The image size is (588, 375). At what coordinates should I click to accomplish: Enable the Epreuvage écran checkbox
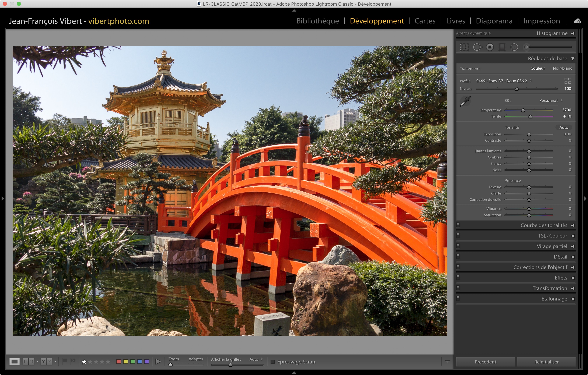pos(273,362)
